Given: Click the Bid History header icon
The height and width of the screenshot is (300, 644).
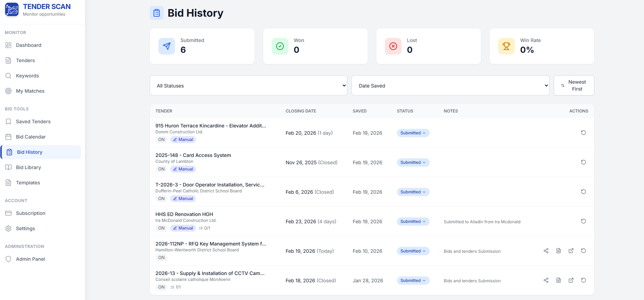Looking at the screenshot, I should pyautogui.click(x=157, y=13).
